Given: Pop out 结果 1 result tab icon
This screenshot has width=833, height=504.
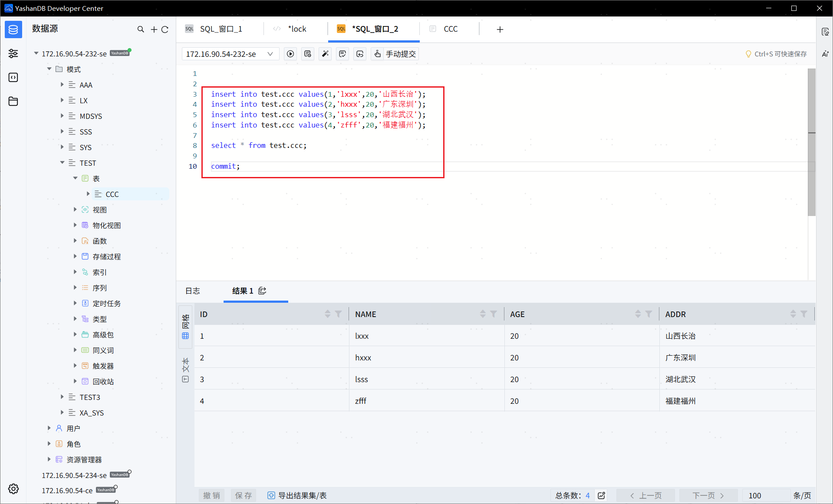Looking at the screenshot, I should [262, 291].
